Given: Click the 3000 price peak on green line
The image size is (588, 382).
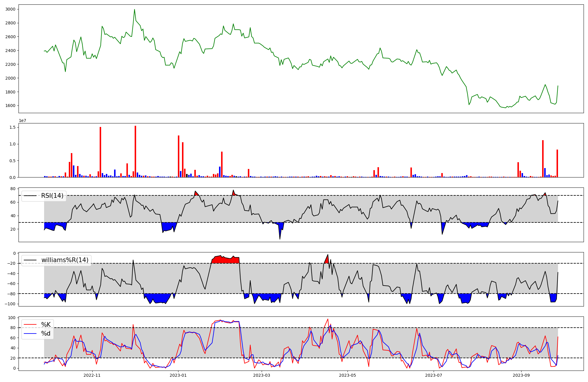Looking at the screenshot, I should click(134, 10).
